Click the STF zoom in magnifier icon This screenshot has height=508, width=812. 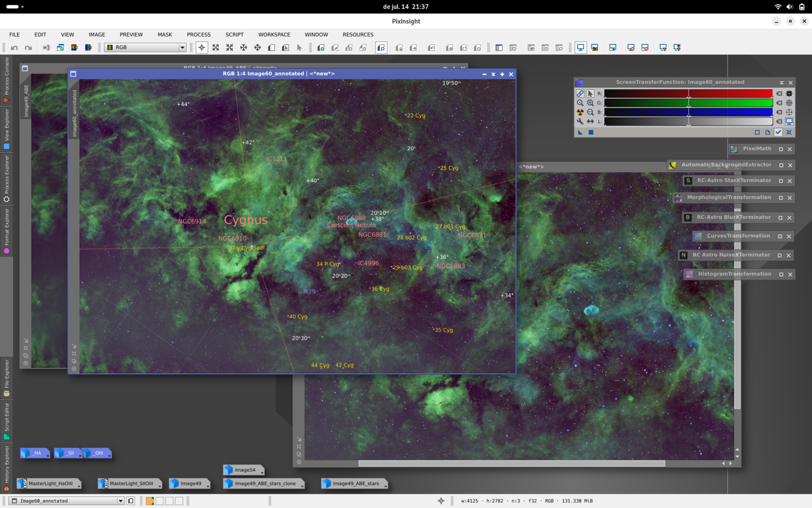click(x=590, y=103)
